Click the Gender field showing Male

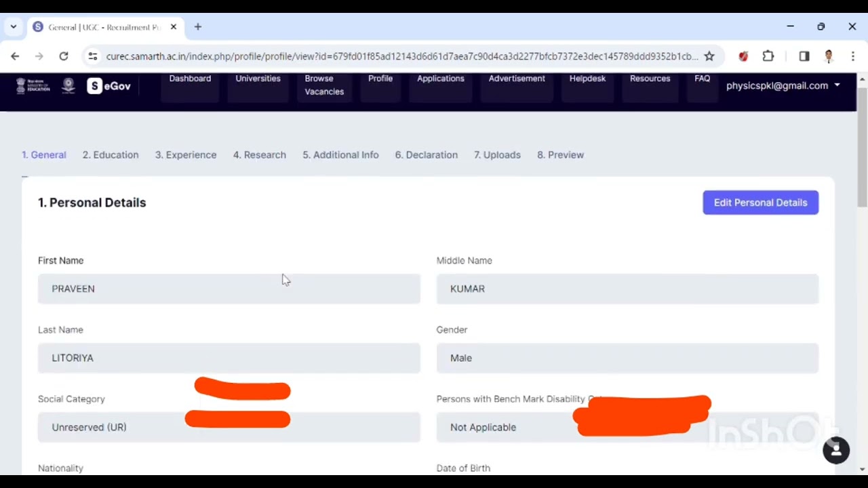tap(627, 358)
